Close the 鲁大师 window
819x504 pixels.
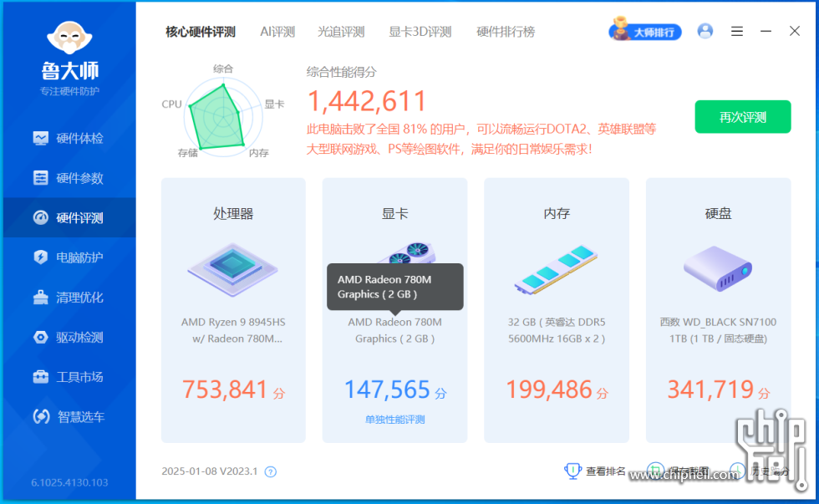click(795, 31)
